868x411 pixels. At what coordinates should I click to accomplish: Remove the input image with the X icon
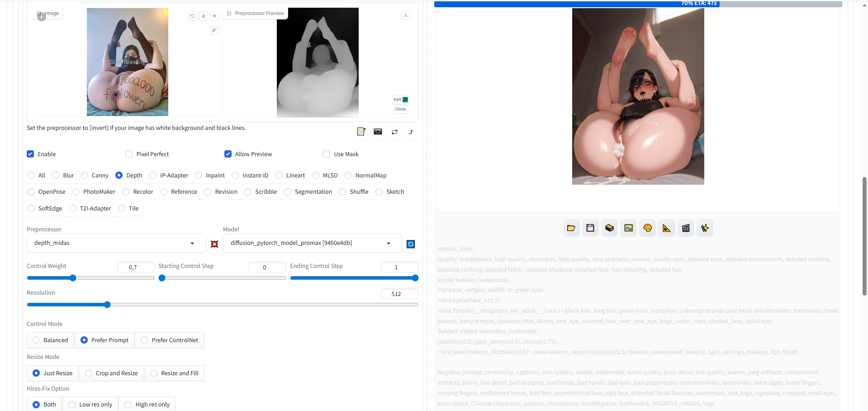coord(214,16)
